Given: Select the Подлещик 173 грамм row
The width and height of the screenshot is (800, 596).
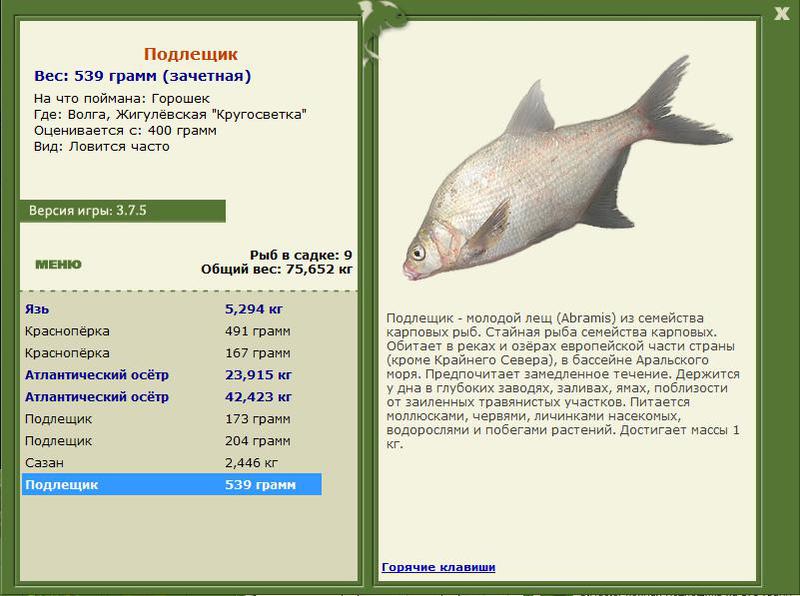Looking at the screenshot, I should click(171, 419).
